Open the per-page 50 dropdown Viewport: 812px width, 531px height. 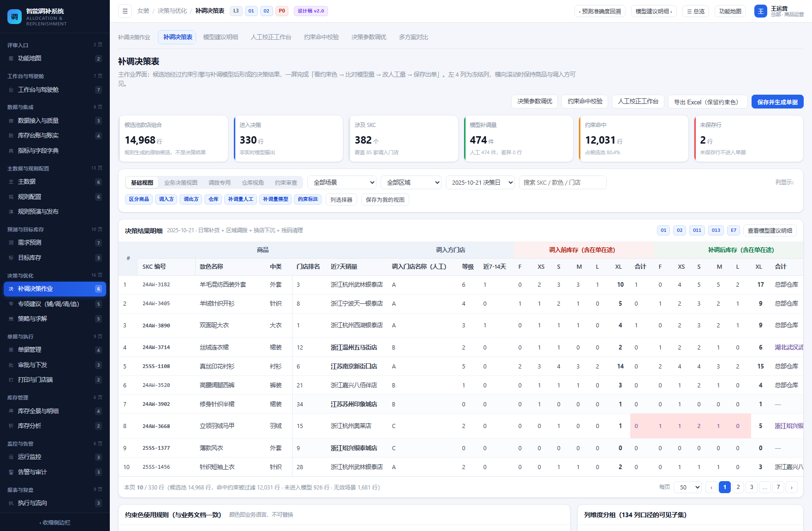688,487
